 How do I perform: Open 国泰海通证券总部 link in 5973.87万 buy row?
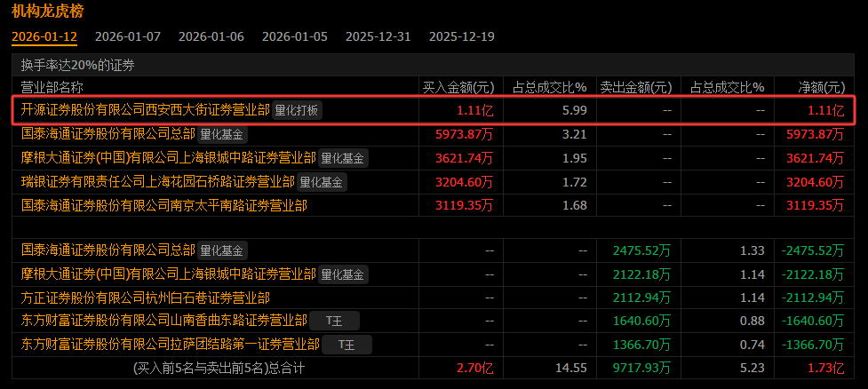coord(108,133)
